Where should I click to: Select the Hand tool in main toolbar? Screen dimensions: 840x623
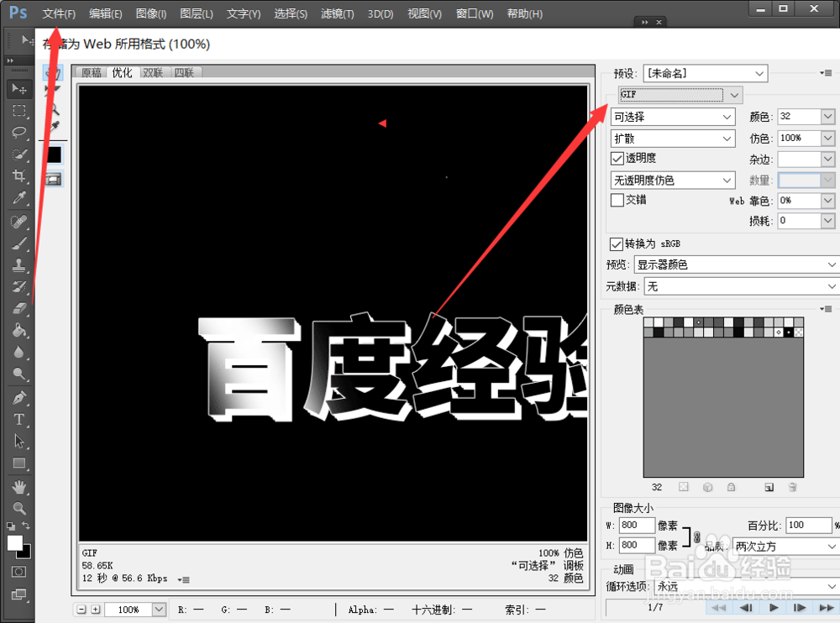[19, 486]
